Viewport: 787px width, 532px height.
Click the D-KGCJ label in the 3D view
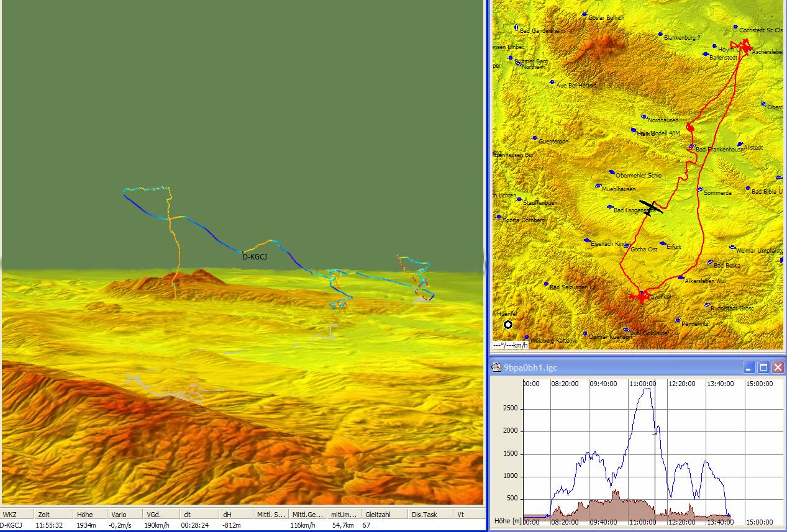pos(254,256)
